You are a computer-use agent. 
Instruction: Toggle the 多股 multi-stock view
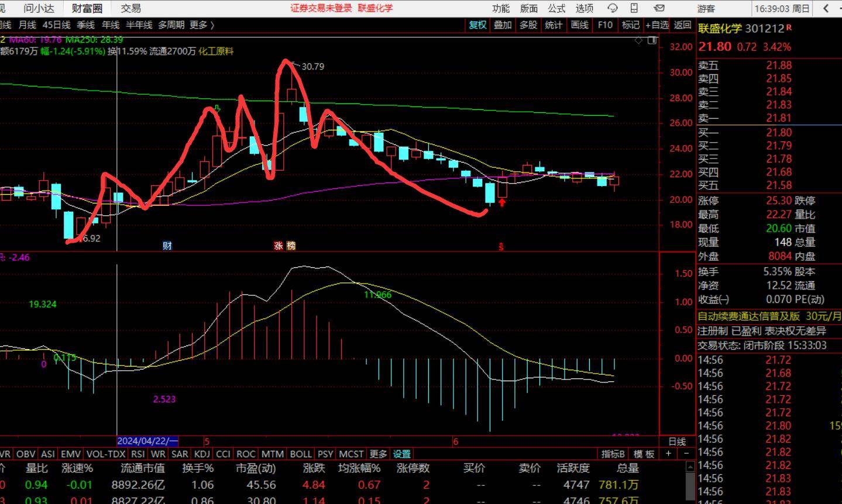(x=528, y=25)
